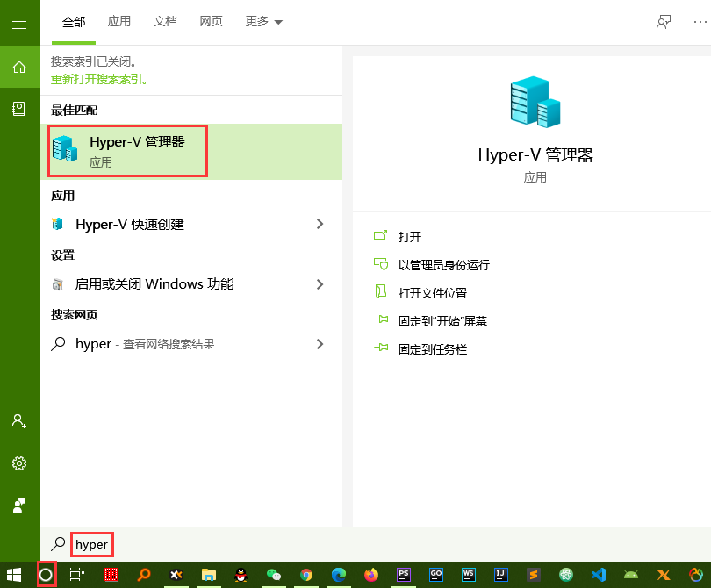Expand the 更多 dropdown filter

(264, 22)
